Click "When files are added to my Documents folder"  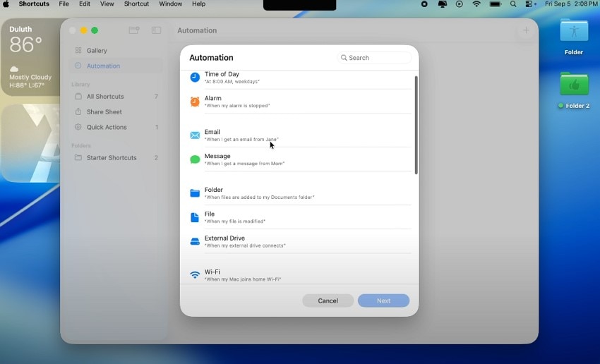coord(260,198)
